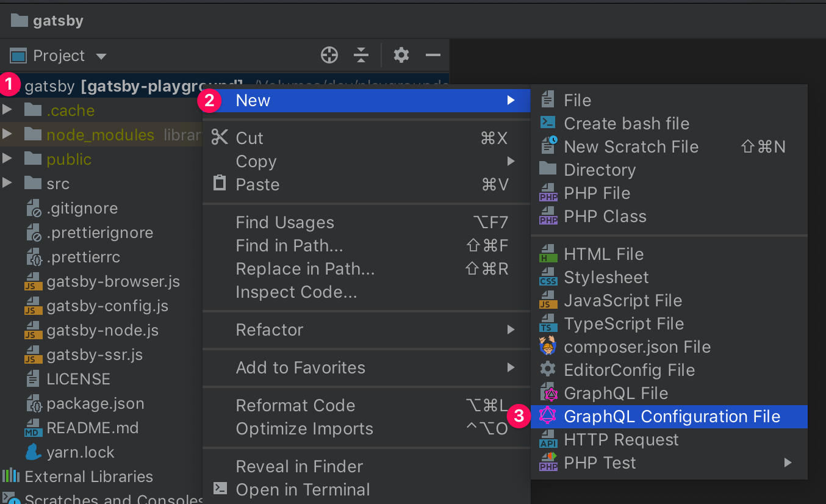Hide the Project panel with minus icon

[x=433, y=56]
